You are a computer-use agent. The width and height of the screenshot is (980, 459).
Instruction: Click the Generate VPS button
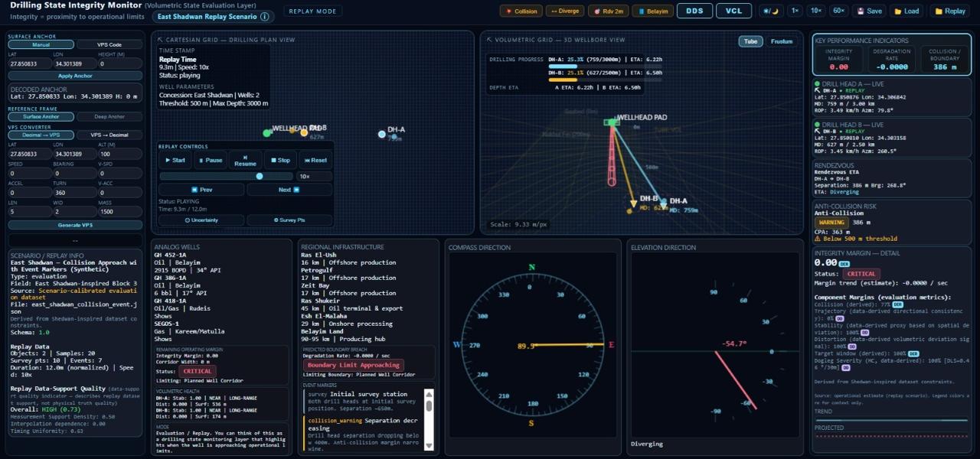click(x=75, y=225)
